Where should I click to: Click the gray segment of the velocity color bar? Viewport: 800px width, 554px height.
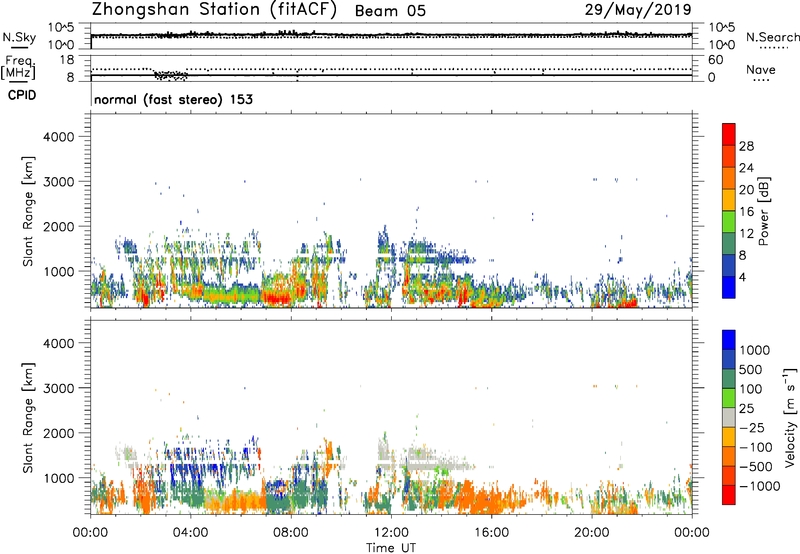pos(729,418)
